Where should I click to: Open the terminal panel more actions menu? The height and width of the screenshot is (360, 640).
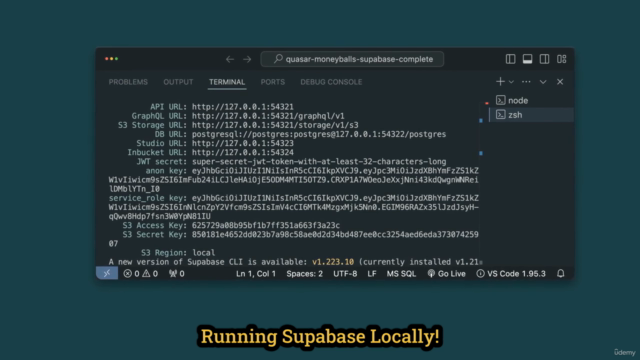point(526,82)
